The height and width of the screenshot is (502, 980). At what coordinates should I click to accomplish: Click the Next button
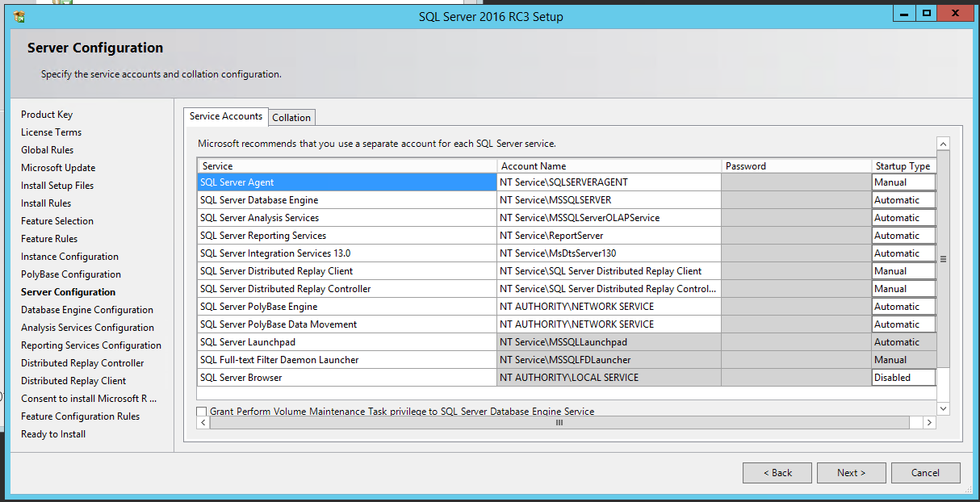click(x=852, y=473)
